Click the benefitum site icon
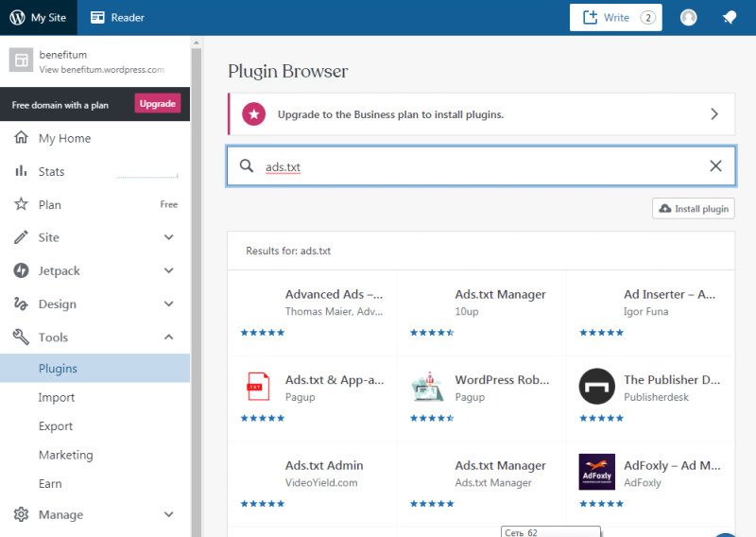Screen dimensions: 756x537 click(21, 60)
